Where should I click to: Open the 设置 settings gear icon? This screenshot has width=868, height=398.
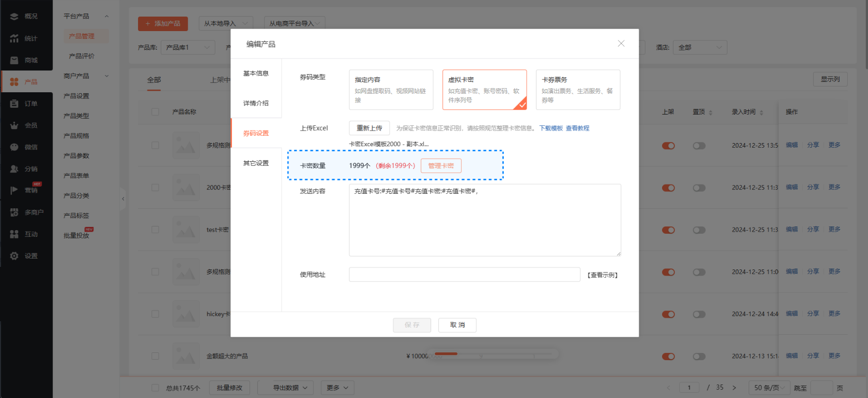[14, 256]
